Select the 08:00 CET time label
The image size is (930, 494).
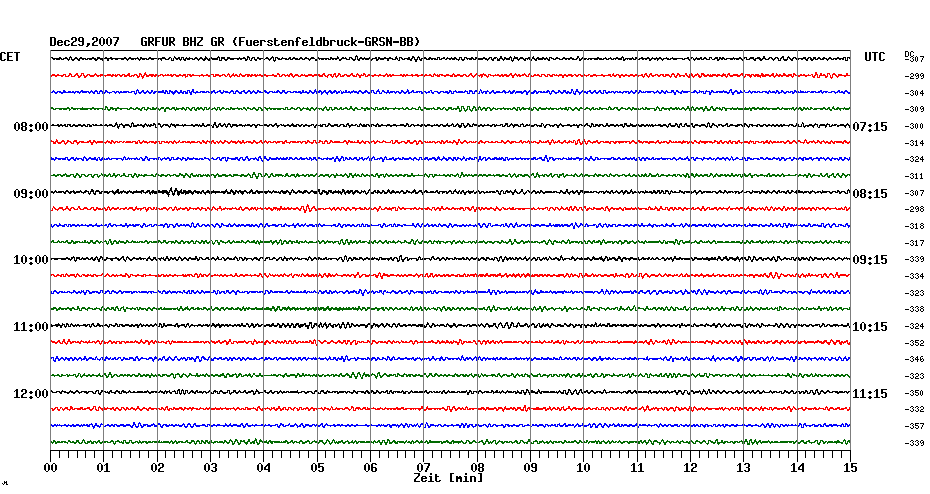[31, 127]
